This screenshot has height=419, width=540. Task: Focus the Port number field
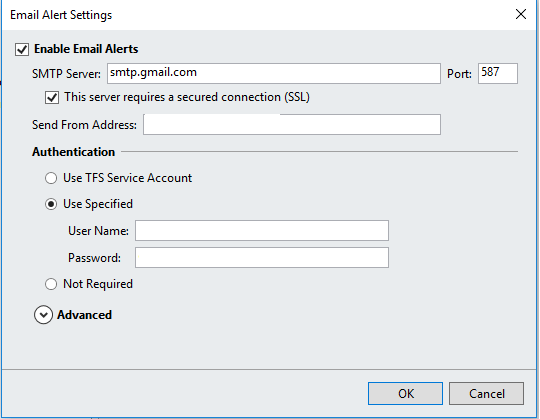tap(498, 73)
